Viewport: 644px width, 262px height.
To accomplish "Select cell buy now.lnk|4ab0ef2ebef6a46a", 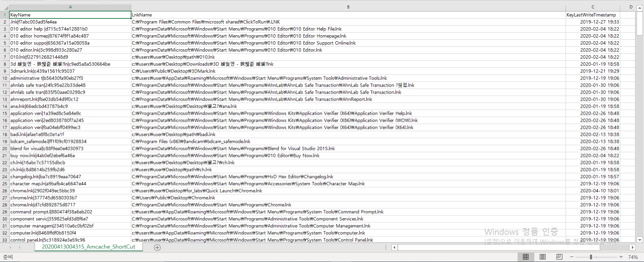I will (70, 156).
